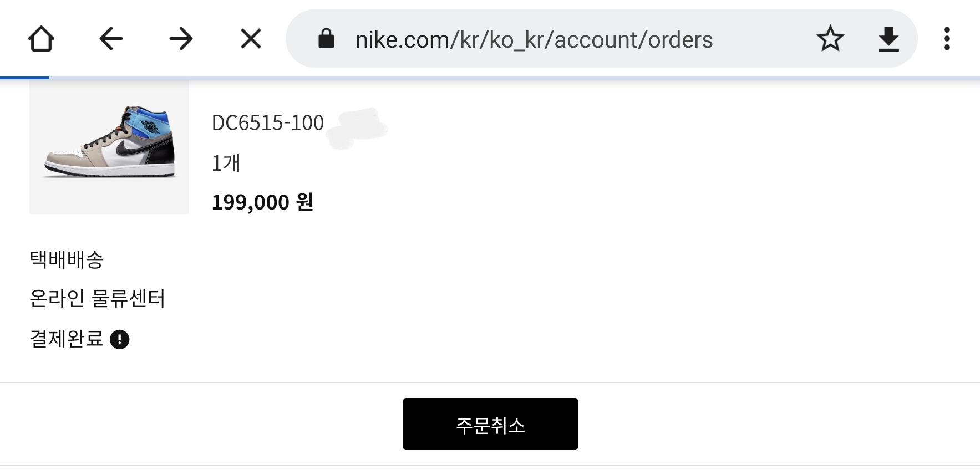Image resolution: width=980 pixels, height=470 pixels.
Task: Click the 온라인 물류센터 text
Action: tap(97, 299)
